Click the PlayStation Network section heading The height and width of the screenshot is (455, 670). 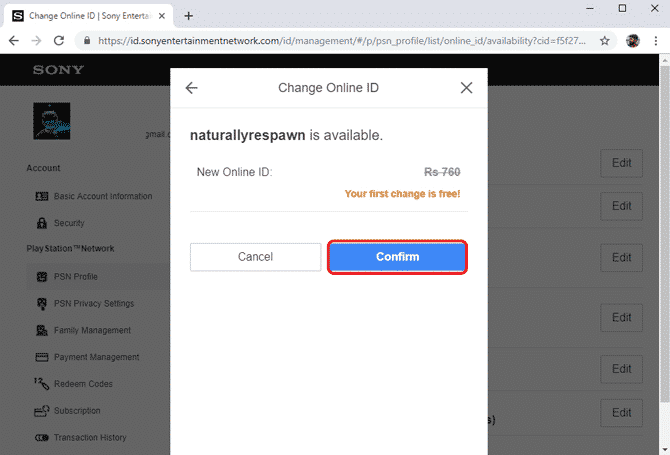71,249
